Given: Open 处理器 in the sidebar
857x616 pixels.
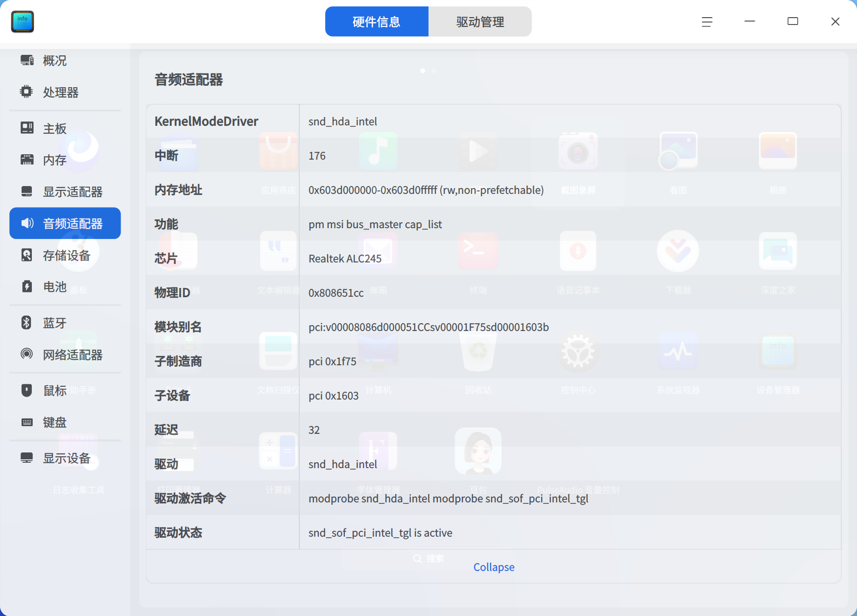Looking at the screenshot, I should [x=65, y=92].
